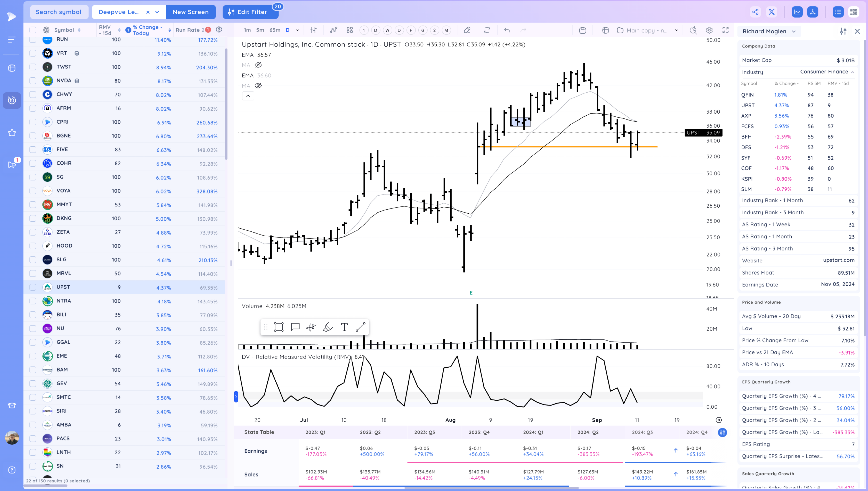Expand the Richard Moglen panel dropdown
This screenshot has height=491, width=868.
(x=794, y=31)
